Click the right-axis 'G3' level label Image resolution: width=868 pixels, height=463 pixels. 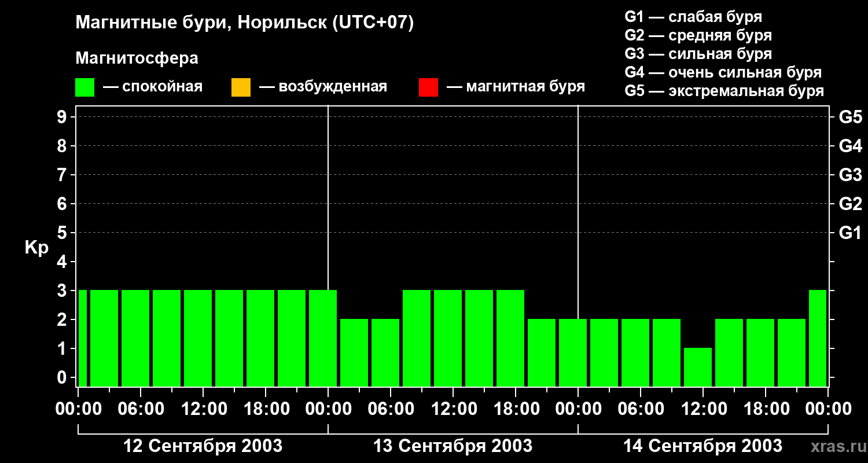[x=851, y=175]
